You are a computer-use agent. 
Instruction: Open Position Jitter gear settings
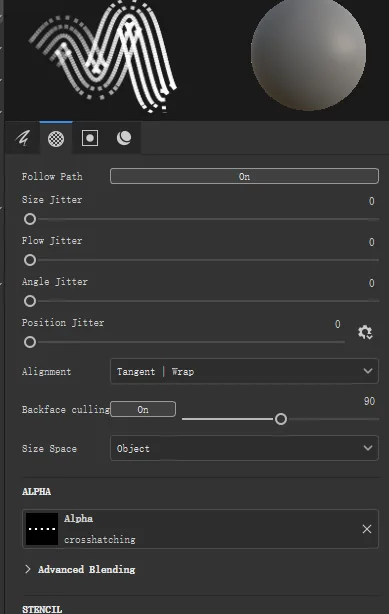[x=365, y=332]
